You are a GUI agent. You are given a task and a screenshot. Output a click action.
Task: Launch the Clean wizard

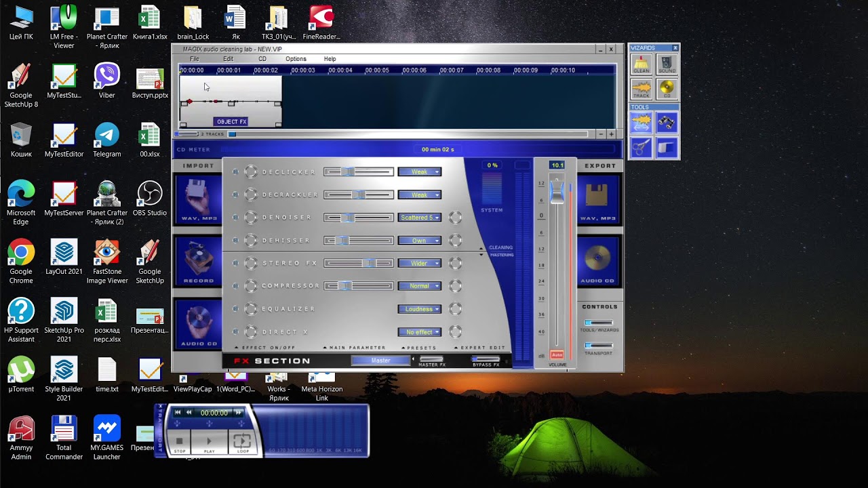pos(641,64)
